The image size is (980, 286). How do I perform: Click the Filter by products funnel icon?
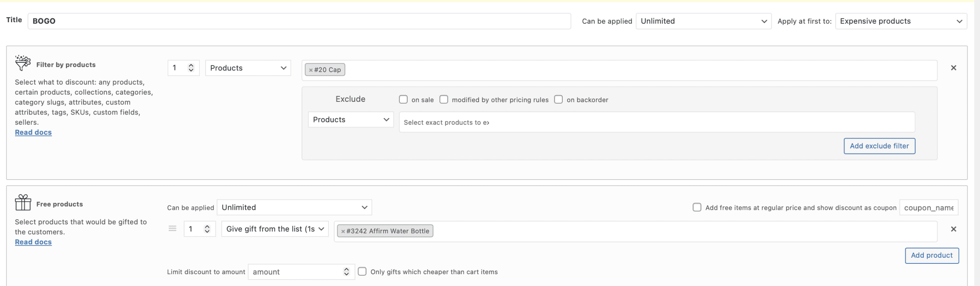23,63
